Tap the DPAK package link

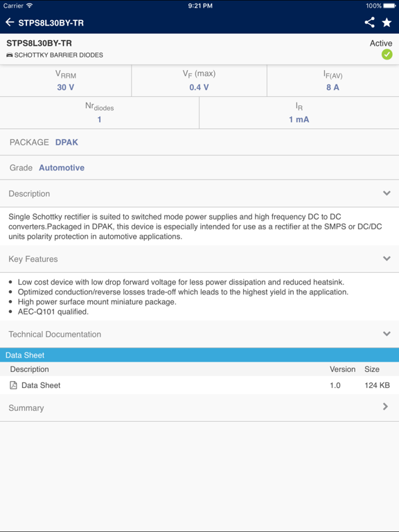(66, 142)
